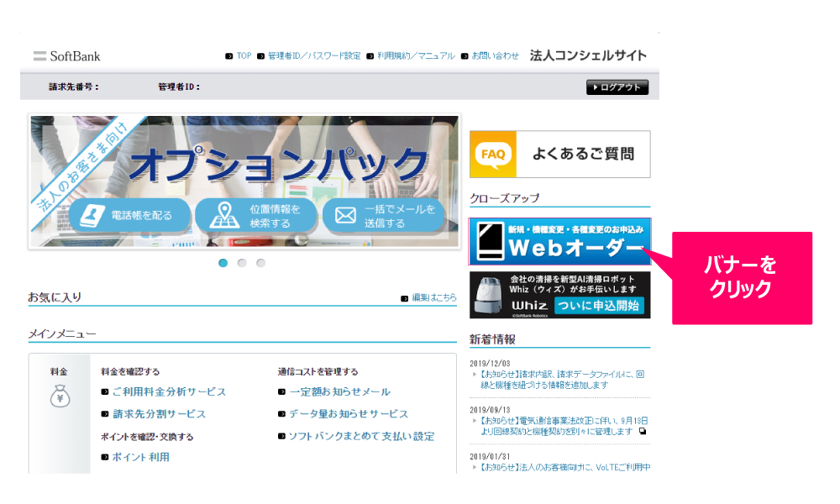Click the ついに申込開始 label on the Whiz banner
The width and height of the screenshot is (840, 504).
599,306
